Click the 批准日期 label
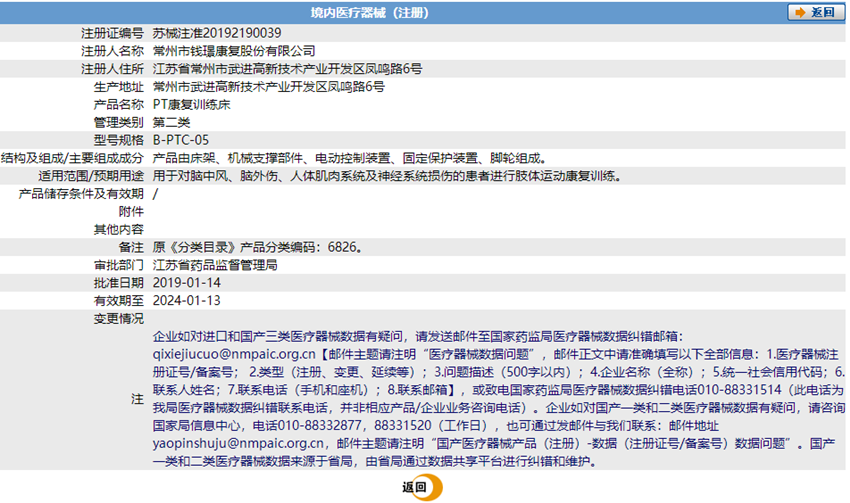The width and height of the screenshot is (850, 503). (x=119, y=283)
